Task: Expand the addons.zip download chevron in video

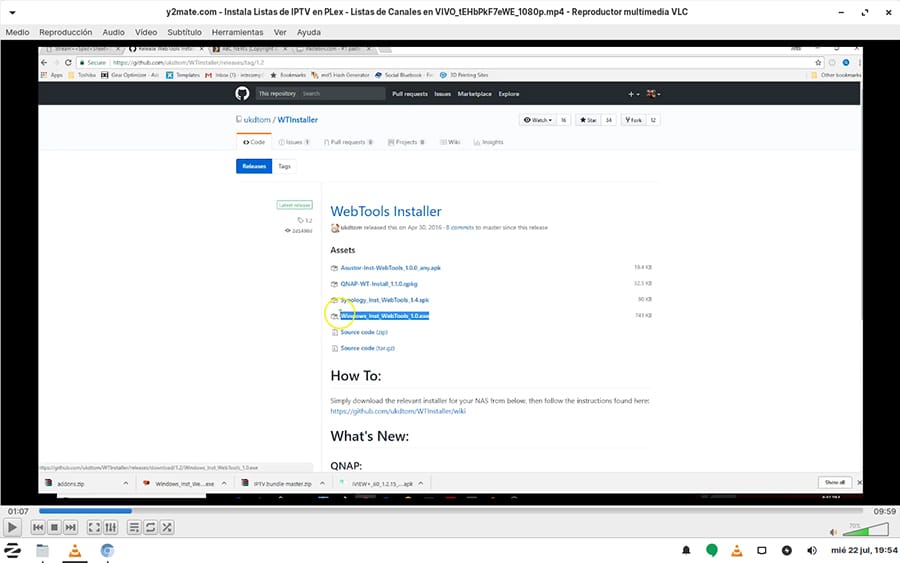Action: [x=125, y=483]
